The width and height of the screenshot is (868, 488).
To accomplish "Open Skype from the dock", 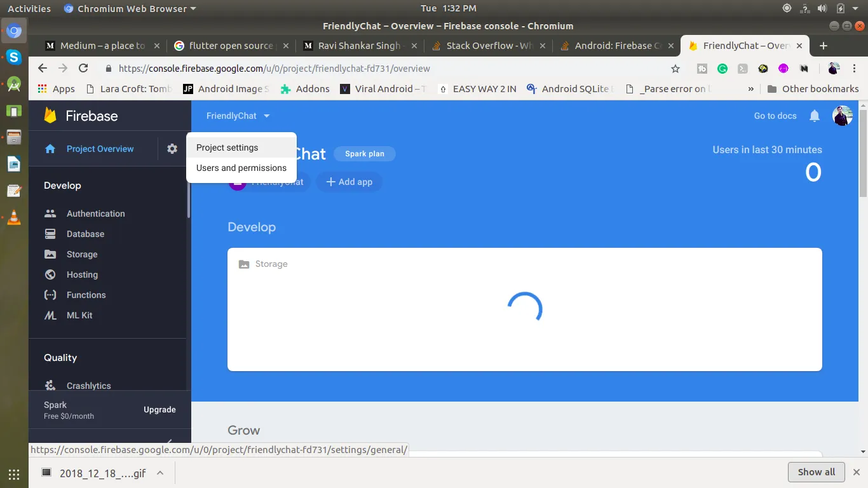I will 14,57.
